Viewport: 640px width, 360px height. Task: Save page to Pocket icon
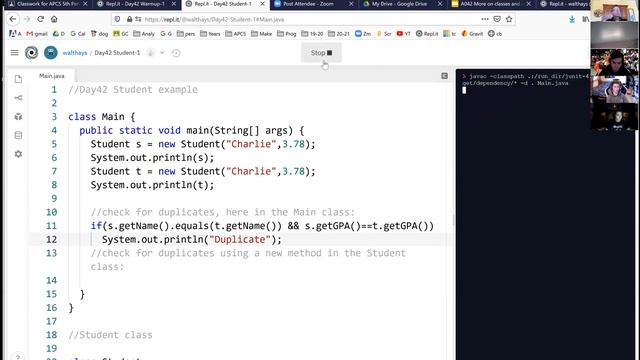(x=497, y=19)
